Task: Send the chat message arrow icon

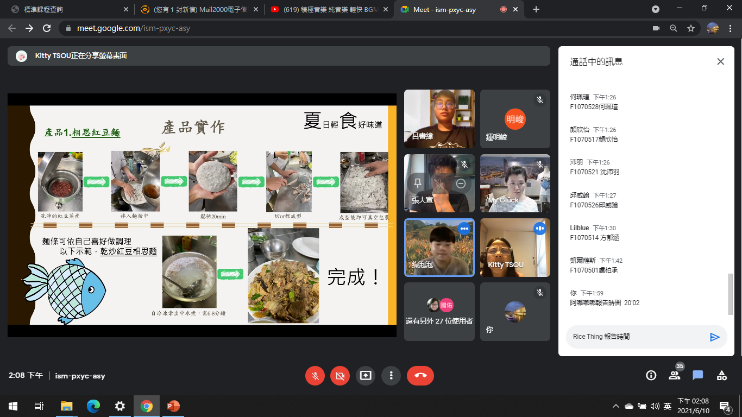Action: click(715, 337)
